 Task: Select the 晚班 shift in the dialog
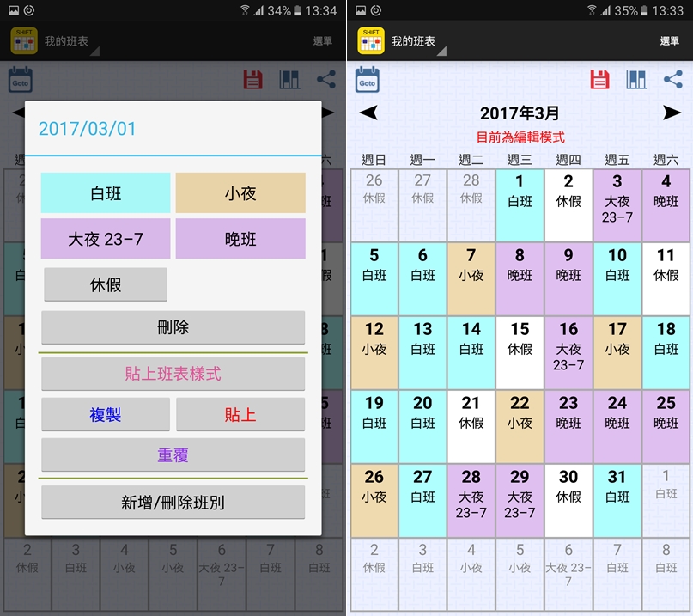point(240,239)
